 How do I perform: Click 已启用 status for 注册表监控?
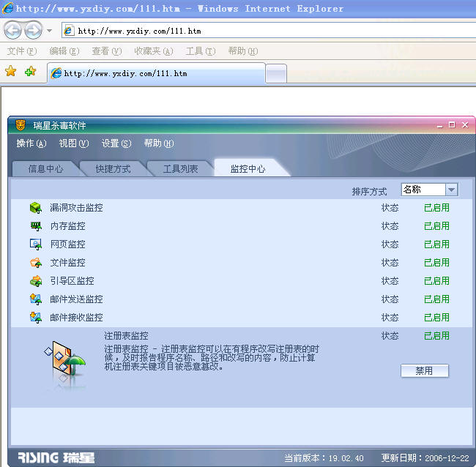pos(436,336)
